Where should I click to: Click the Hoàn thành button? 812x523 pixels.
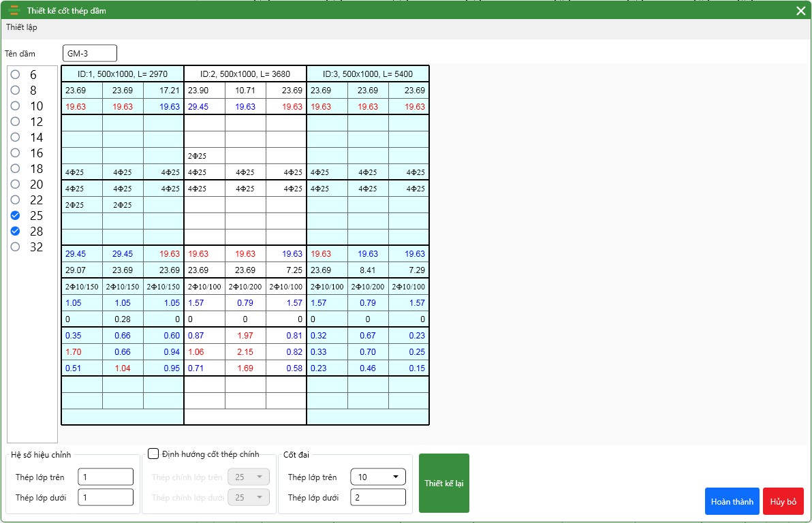click(x=732, y=501)
